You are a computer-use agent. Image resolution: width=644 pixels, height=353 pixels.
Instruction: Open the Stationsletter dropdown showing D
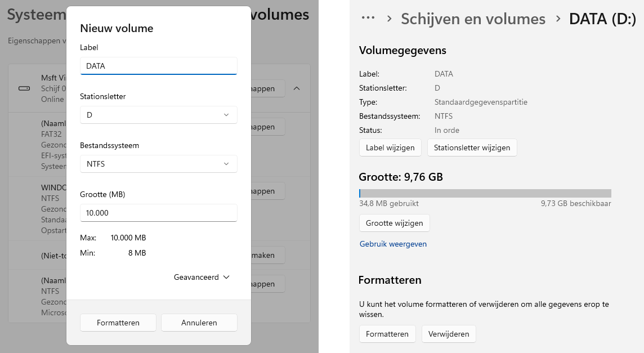[159, 115]
